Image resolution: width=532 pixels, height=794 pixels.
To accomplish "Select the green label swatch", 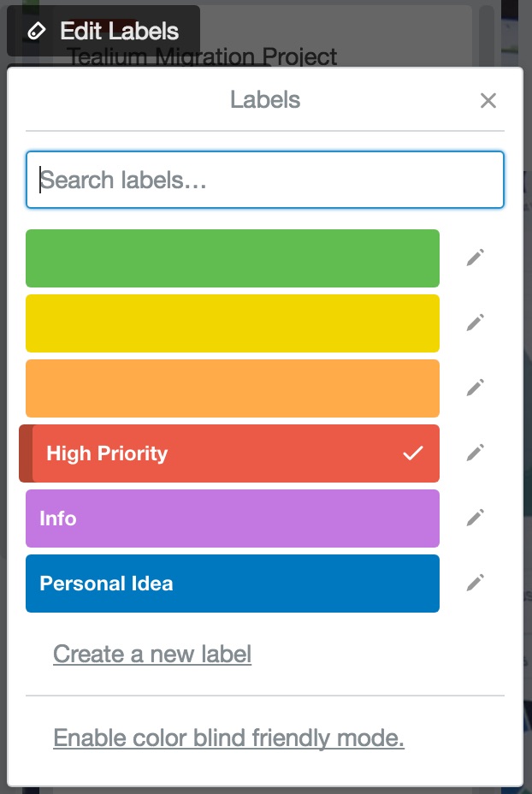I will coord(231,258).
